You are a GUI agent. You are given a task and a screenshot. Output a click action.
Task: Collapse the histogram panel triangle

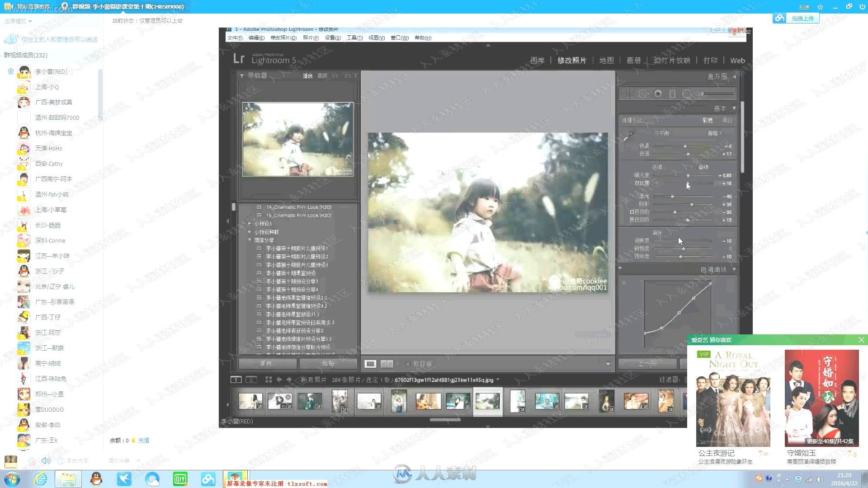coord(734,76)
